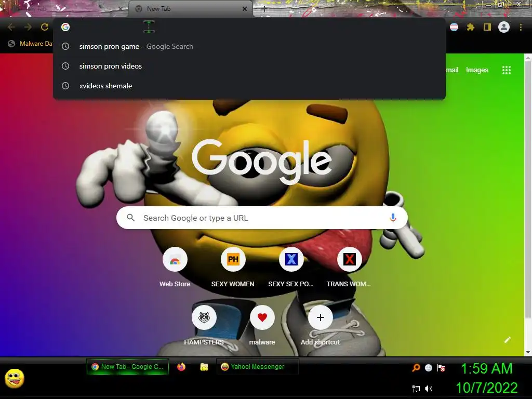The width and height of the screenshot is (532, 399).
Task: Customize this page with the pencil icon
Action: point(507,340)
